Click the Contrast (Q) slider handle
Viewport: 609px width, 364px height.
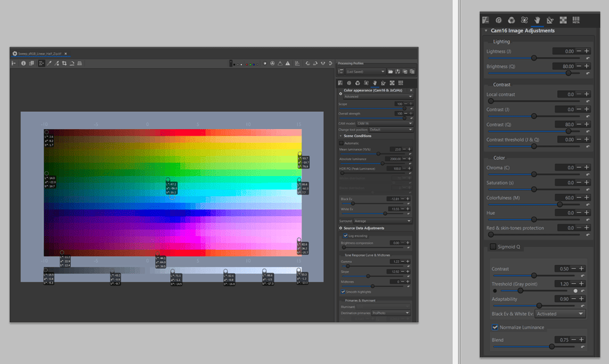tap(569, 131)
